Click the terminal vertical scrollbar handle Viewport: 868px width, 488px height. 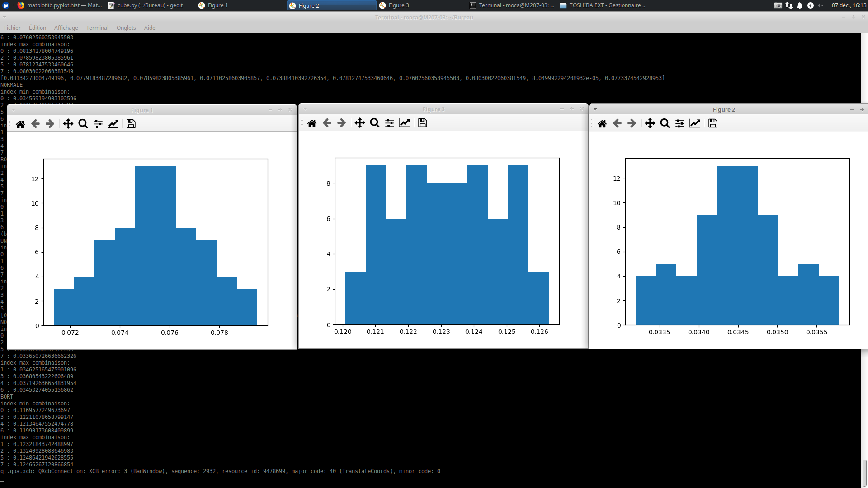864,472
